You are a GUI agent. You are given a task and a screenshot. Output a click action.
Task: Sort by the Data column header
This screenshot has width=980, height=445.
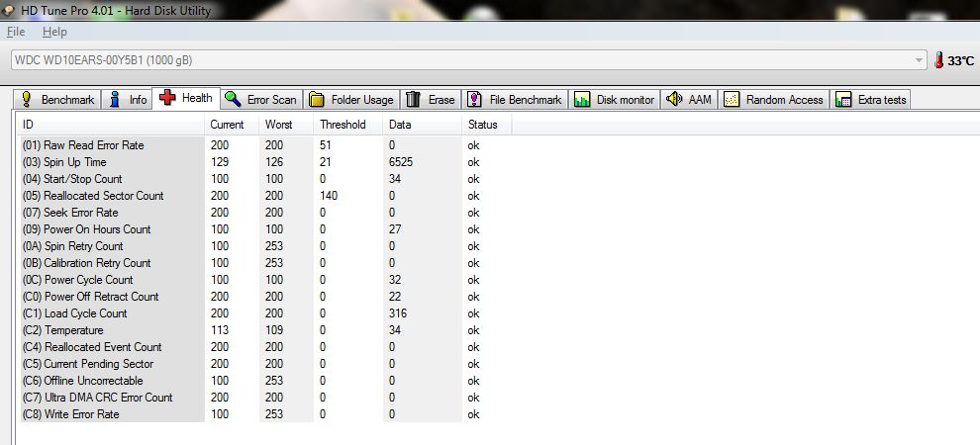[x=422, y=125]
